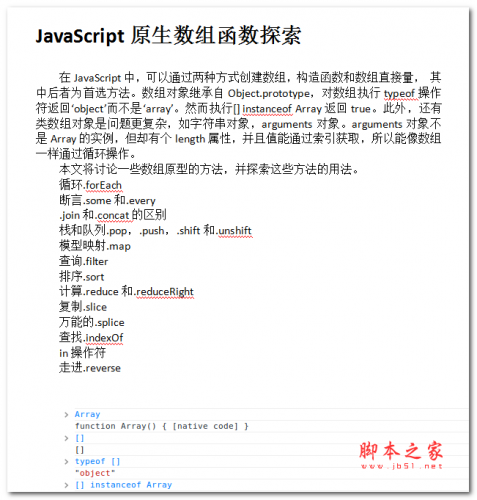
Task: Click the red 脚本之家 watermark logo
Action: point(401,451)
